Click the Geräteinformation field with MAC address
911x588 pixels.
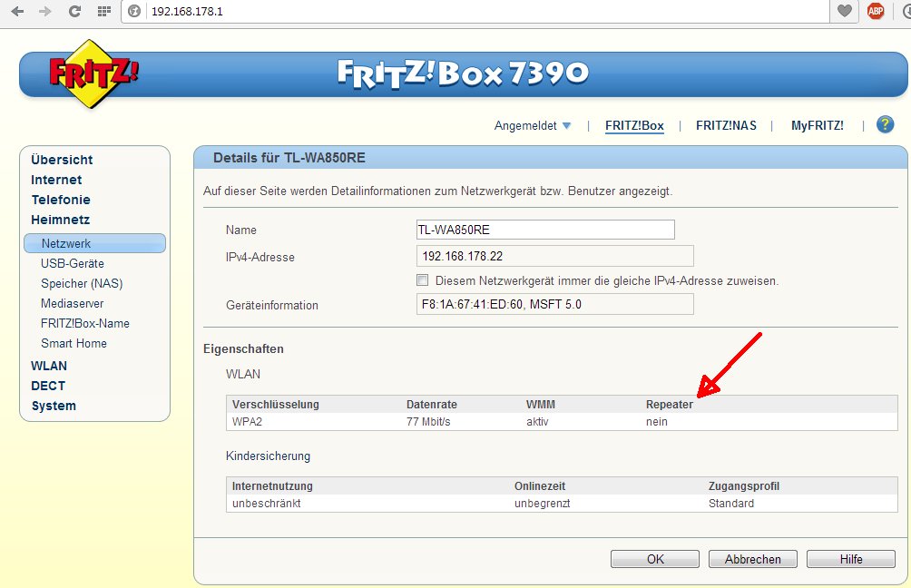[554, 304]
